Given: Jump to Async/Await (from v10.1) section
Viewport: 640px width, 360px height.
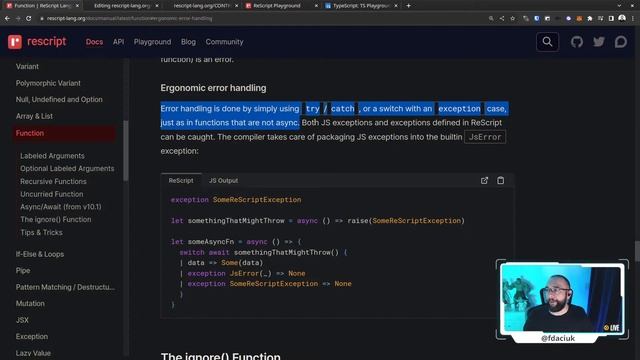Looking at the screenshot, I should (x=60, y=207).
